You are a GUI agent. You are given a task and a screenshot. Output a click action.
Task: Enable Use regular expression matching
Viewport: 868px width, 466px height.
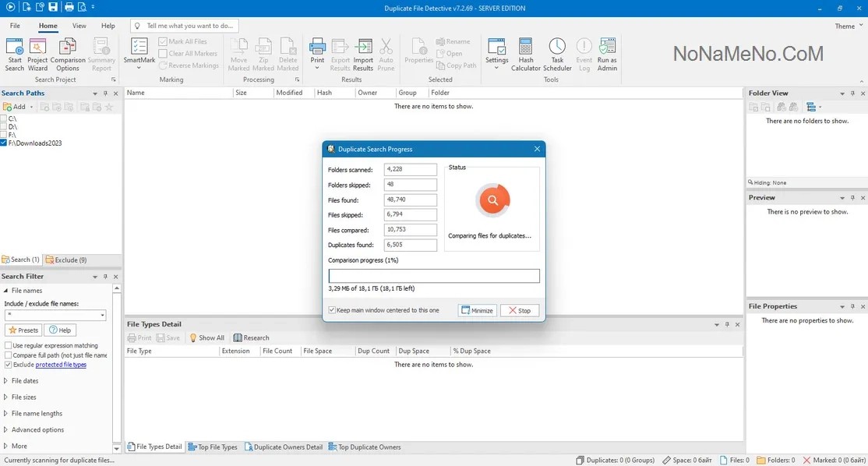8,345
